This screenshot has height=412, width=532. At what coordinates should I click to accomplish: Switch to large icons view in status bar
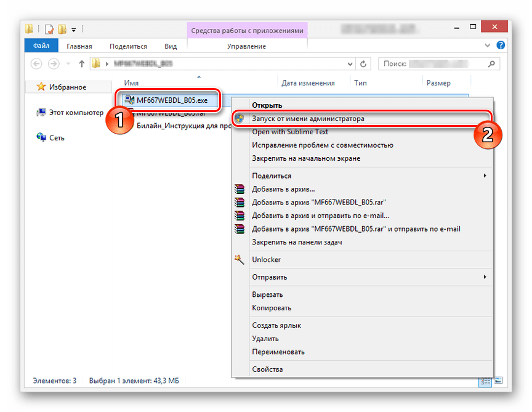click(x=498, y=381)
